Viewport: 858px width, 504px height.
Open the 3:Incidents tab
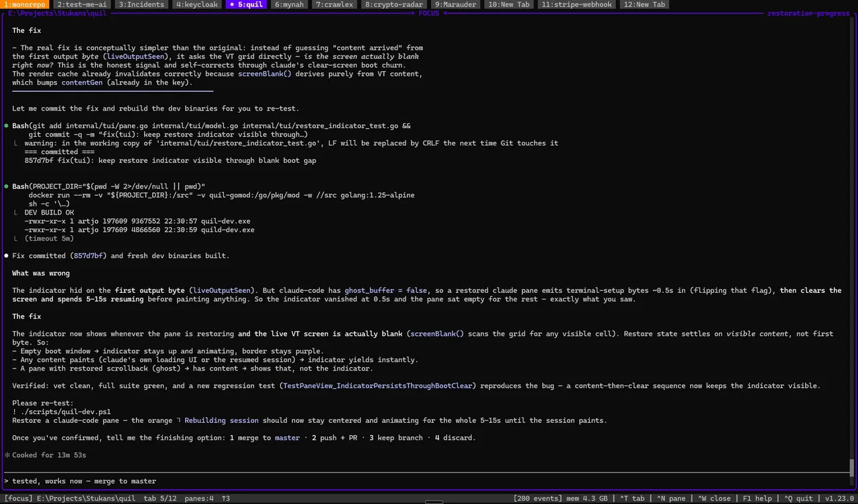(x=141, y=5)
